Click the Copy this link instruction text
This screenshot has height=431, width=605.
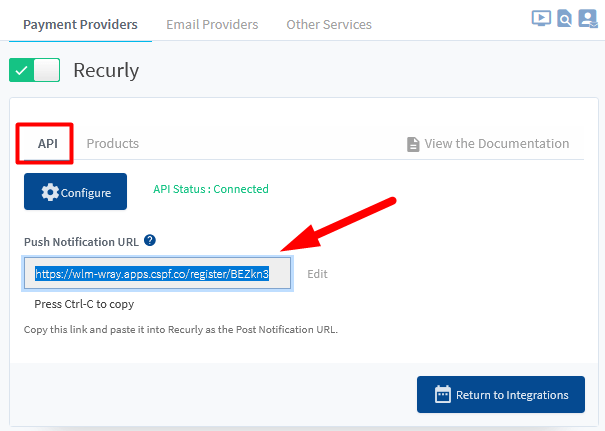point(181,330)
